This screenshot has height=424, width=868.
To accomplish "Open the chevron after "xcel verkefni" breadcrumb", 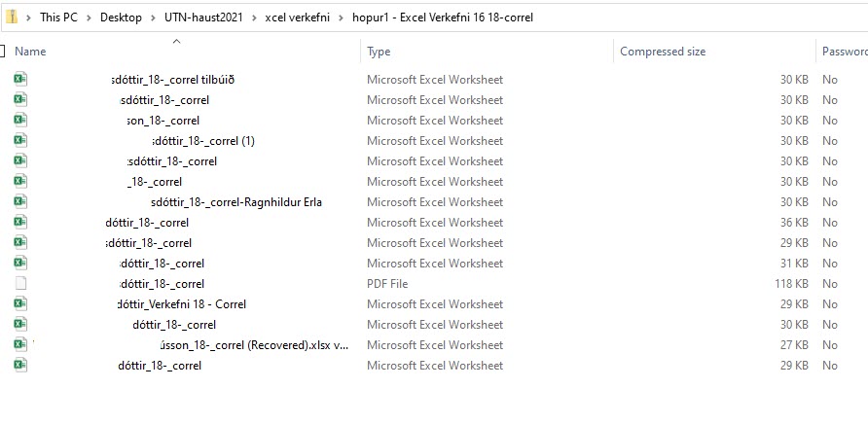I will [x=342, y=18].
